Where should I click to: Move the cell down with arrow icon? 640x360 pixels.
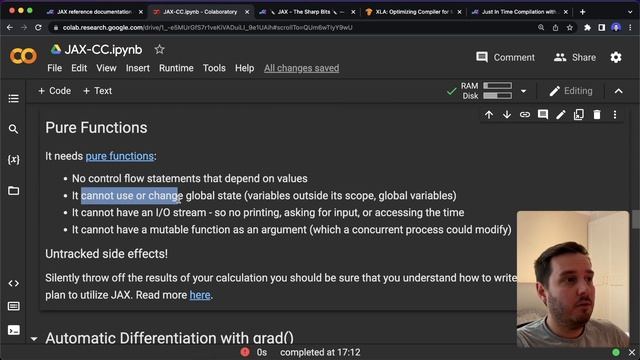tap(507, 115)
